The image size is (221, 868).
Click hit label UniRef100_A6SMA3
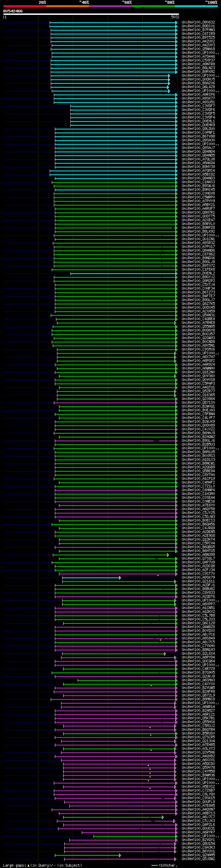click(x=198, y=680)
